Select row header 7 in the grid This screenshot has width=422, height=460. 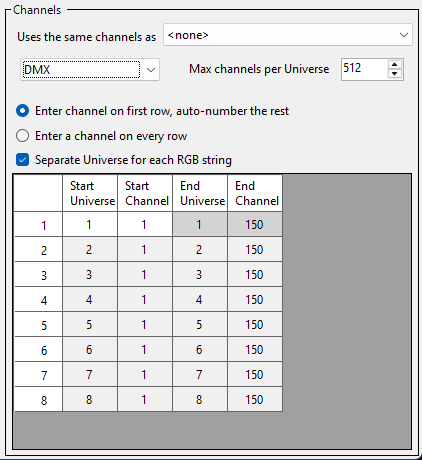pos(38,375)
